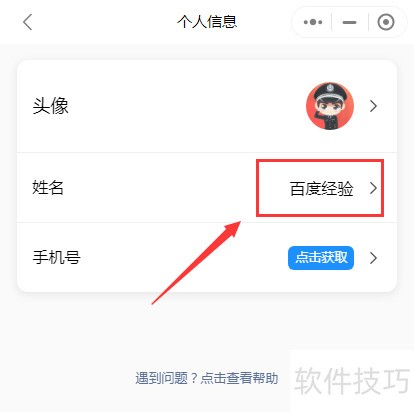Open the 姓名 settings row label

(48, 187)
